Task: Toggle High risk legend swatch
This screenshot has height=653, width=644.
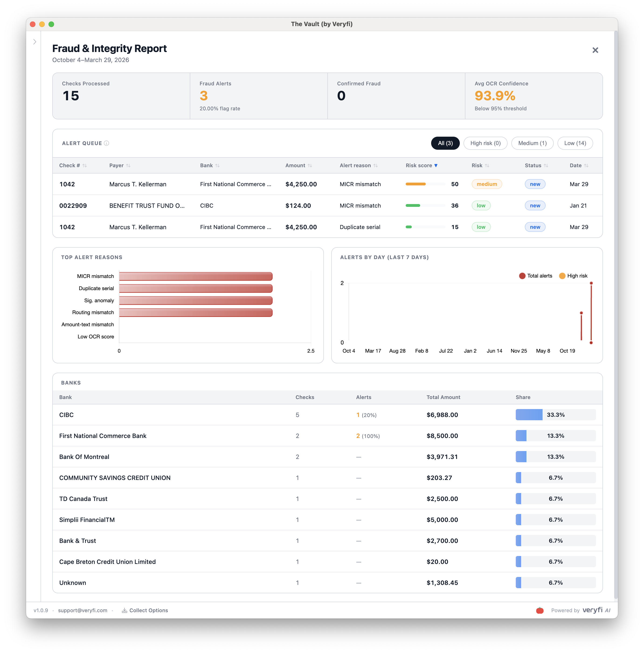Action: click(x=562, y=276)
